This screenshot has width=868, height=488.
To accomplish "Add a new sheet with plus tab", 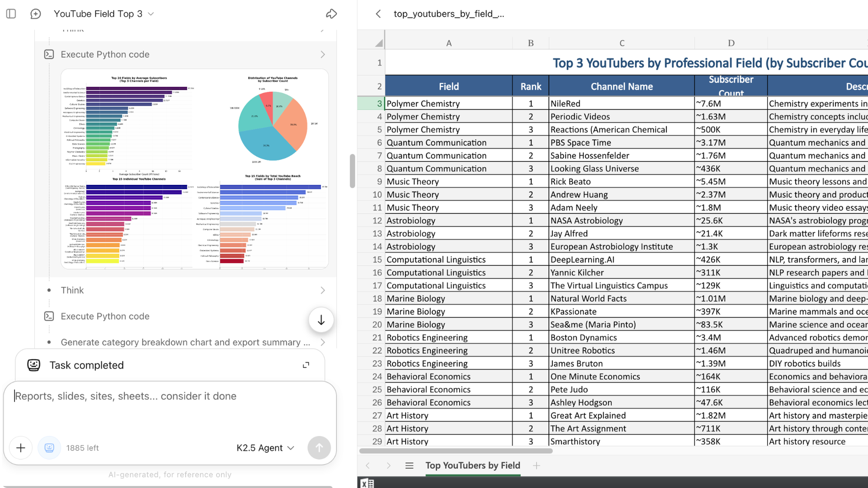I will 537,465.
